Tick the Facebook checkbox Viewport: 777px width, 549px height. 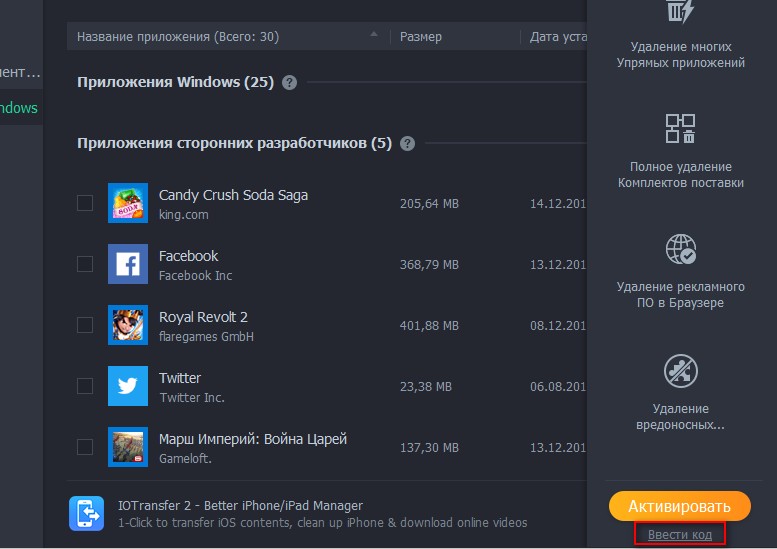85,264
